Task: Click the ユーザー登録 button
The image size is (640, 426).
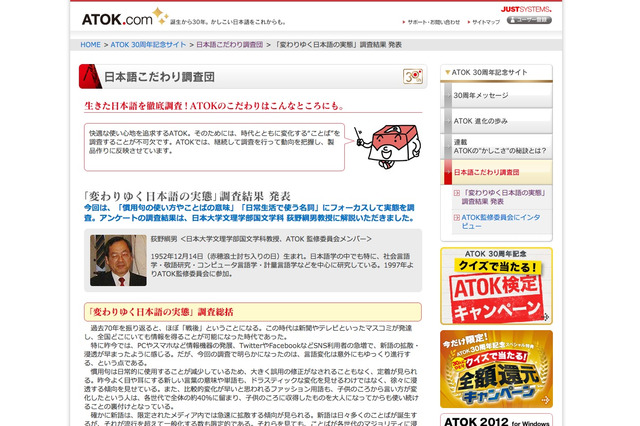Action: pyautogui.click(x=529, y=20)
